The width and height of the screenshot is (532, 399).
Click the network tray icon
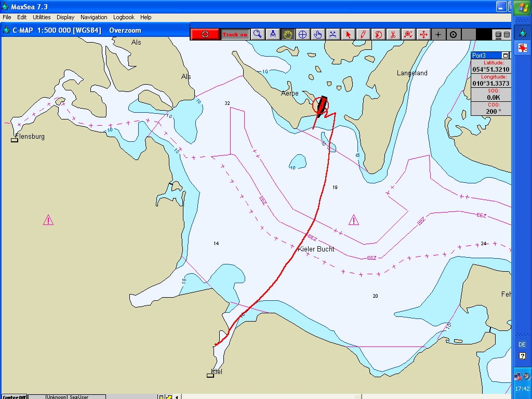coord(518,376)
